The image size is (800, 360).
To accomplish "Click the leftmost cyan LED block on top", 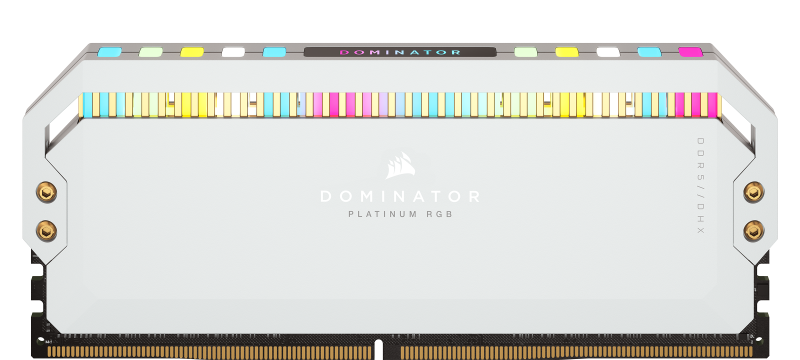I will click(x=110, y=52).
